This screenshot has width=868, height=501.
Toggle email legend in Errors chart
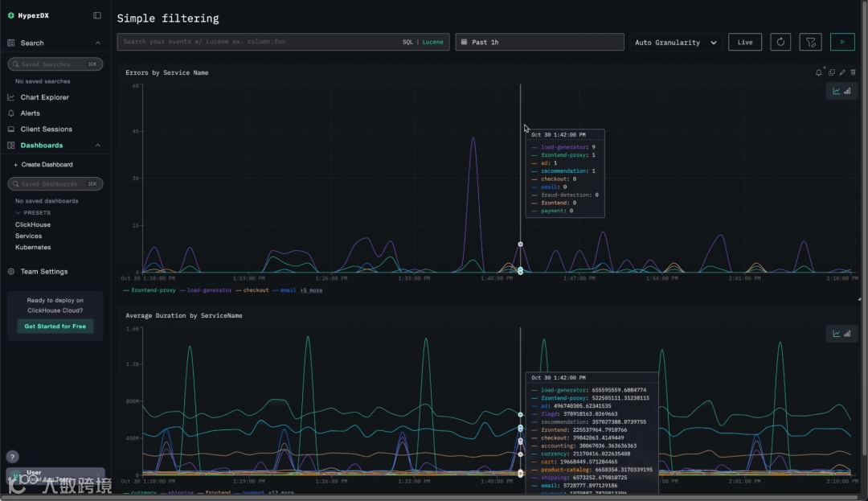(284, 290)
